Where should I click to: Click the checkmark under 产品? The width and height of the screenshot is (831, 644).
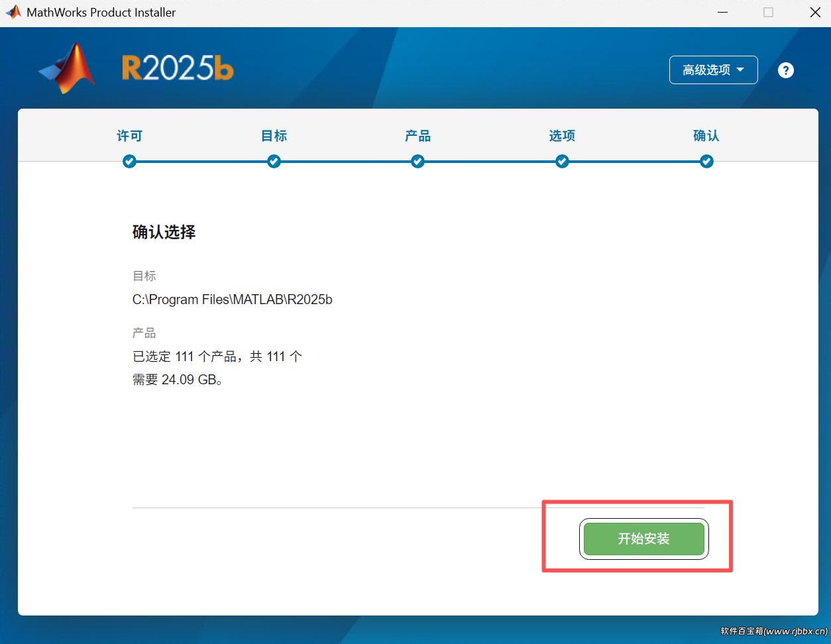coord(417,161)
